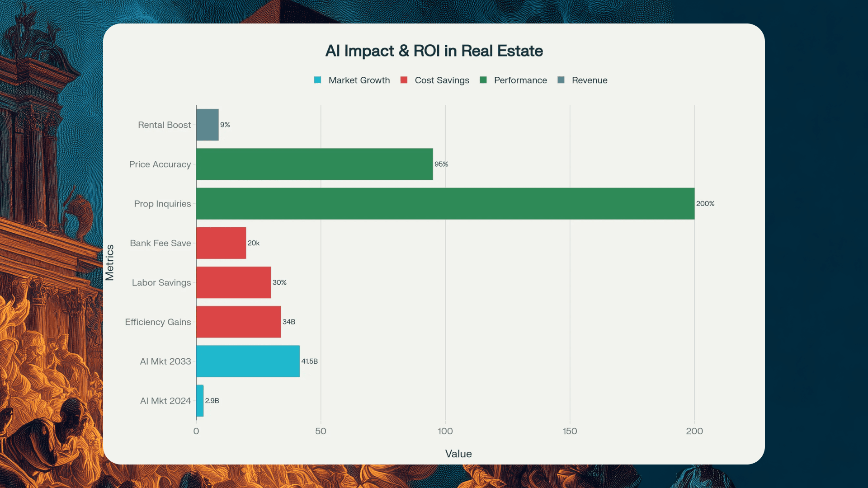Click the Cost Savings red legend swatch
The width and height of the screenshot is (868, 488).
click(404, 80)
